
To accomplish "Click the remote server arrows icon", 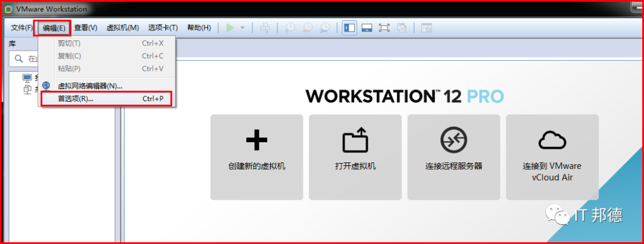I will coord(453,140).
